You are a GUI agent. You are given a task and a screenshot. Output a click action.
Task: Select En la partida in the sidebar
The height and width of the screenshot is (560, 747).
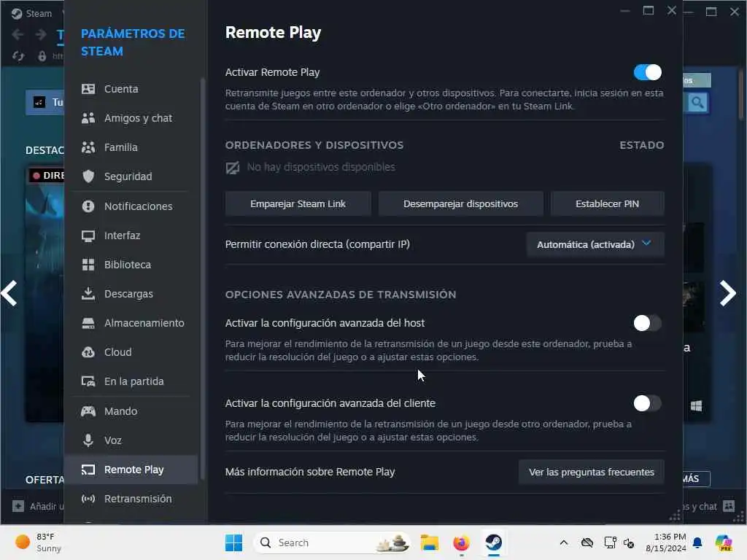click(131, 381)
